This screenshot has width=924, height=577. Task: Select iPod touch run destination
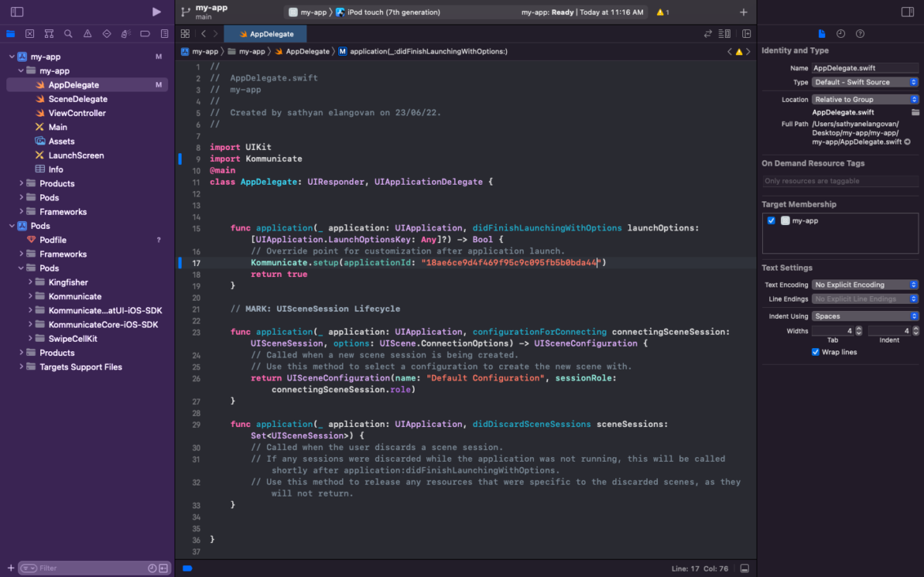[x=393, y=13]
